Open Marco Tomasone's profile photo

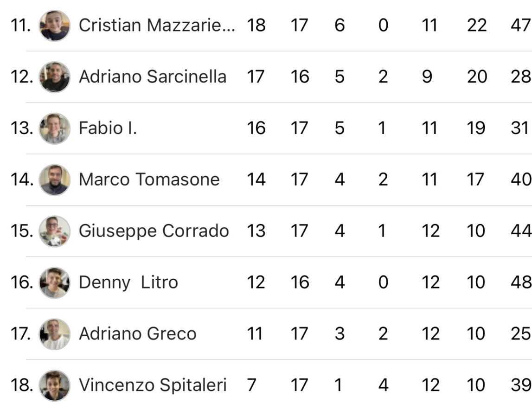(55, 180)
